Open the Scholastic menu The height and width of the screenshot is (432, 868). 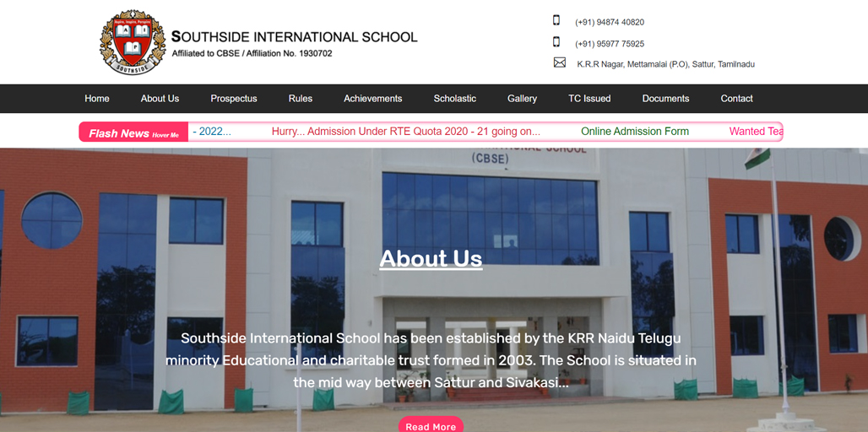pos(455,99)
